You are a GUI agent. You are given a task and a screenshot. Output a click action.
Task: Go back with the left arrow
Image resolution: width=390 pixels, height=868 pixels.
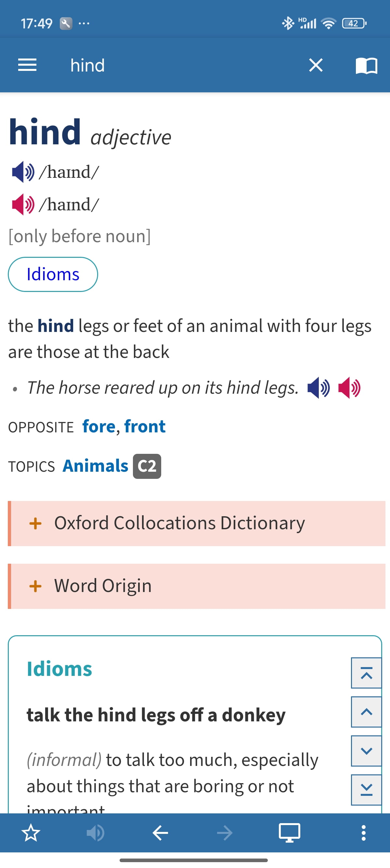(160, 833)
